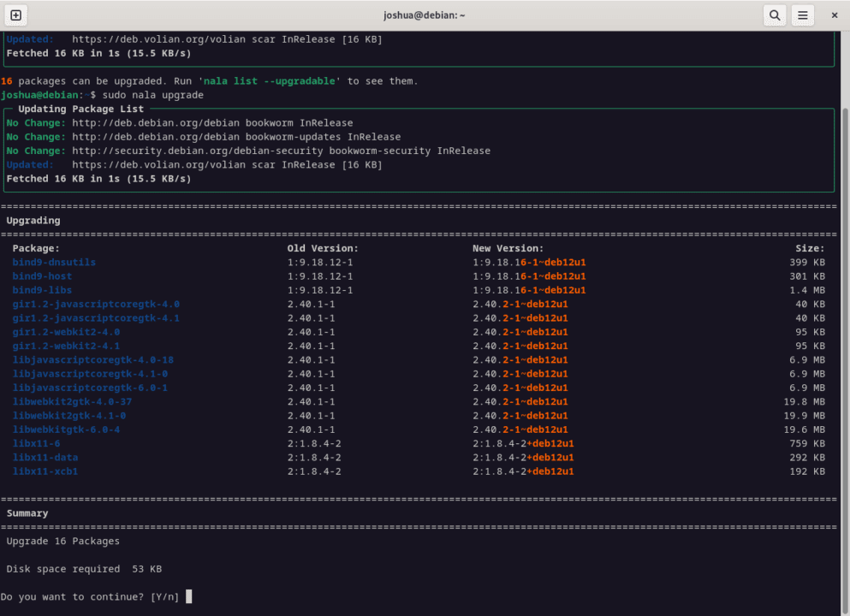Close the terminal window
The image size is (850, 616).
pos(835,15)
